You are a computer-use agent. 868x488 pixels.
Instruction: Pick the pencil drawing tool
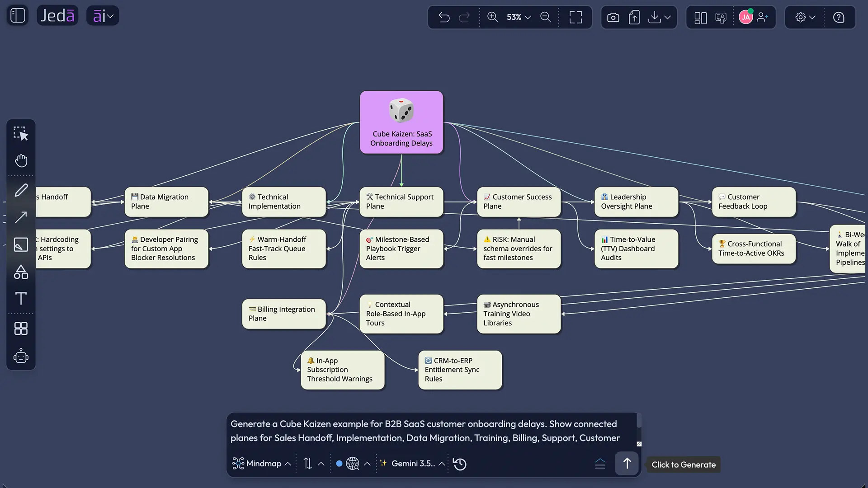click(21, 190)
